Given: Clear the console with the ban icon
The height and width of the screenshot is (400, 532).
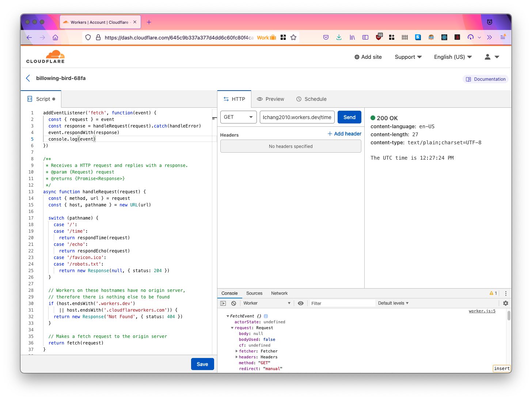Looking at the screenshot, I should [234, 303].
